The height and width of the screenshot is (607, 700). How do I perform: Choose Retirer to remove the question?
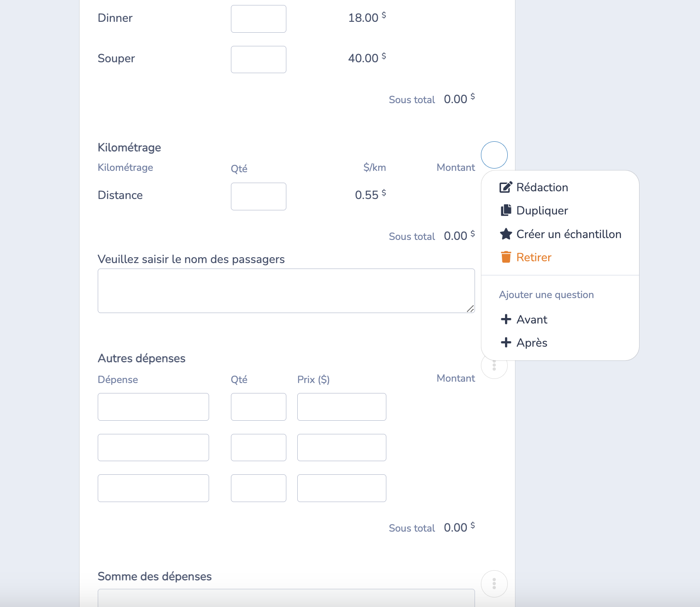pyautogui.click(x=534, y=257)
